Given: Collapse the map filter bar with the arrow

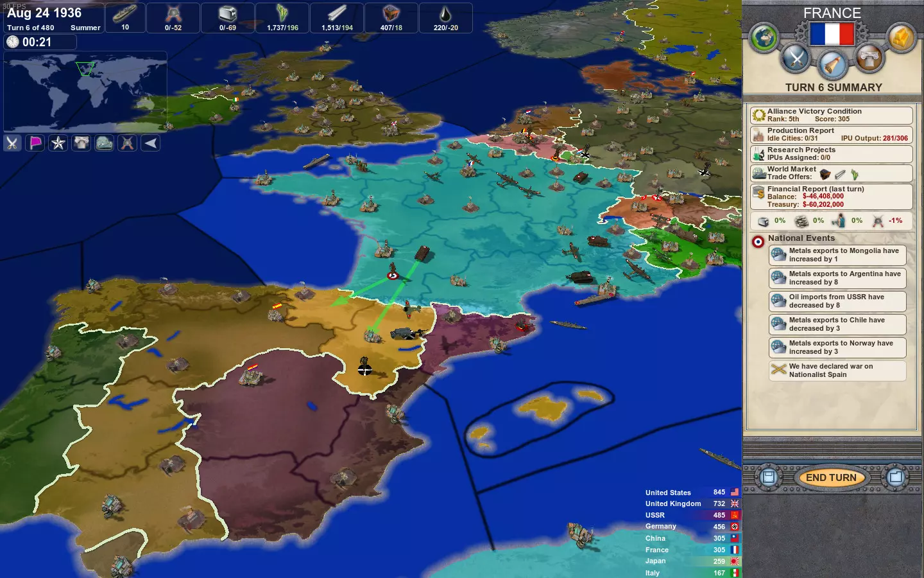Looking at the screenshot, I should (151, 143).
